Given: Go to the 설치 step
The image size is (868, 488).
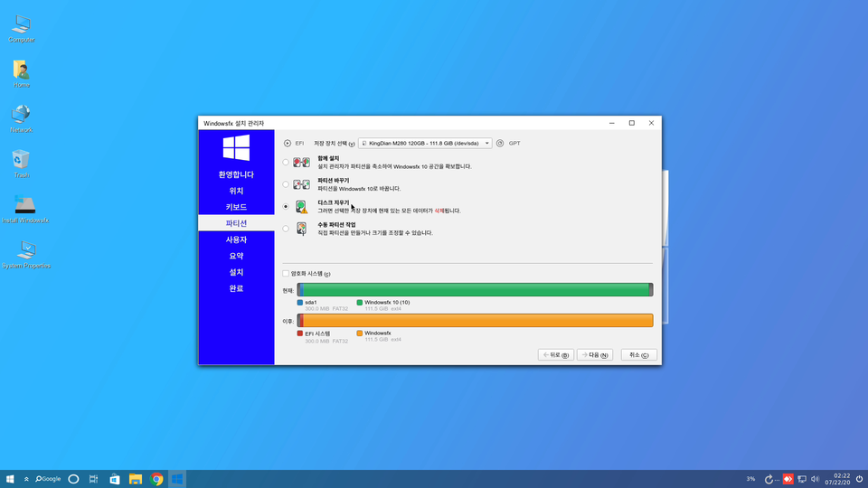Looking at the screenshot, I should click(236, 272).
